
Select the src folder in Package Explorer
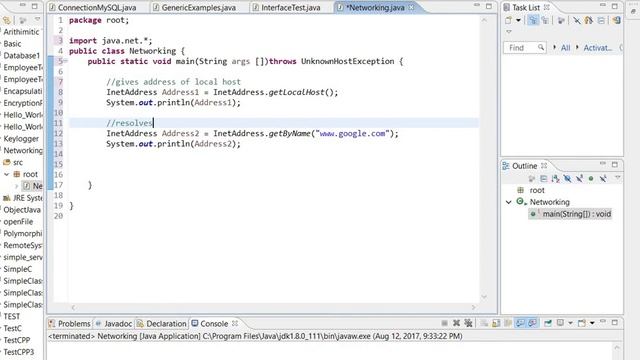[13, 162]
